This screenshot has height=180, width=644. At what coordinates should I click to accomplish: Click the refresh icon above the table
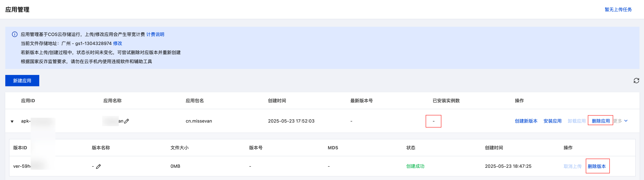coord(636,81)
